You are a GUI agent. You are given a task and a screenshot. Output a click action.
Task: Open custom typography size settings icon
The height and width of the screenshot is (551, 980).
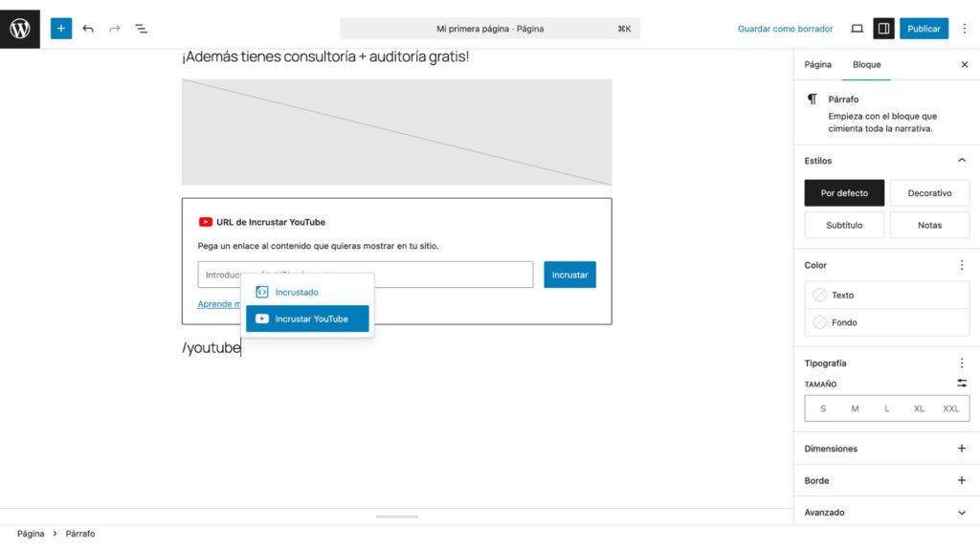[x=961, y=383]
